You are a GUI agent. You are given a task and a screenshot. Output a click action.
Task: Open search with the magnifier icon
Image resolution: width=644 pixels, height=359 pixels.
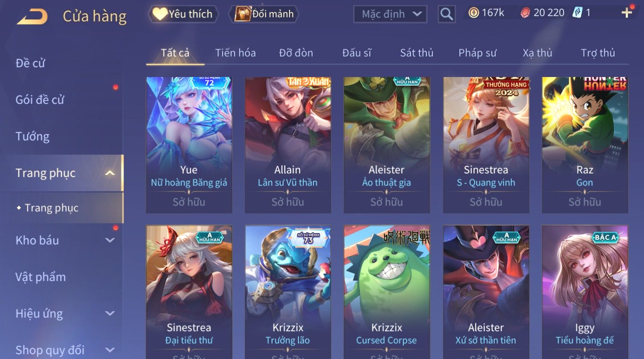tap(446, 14)
